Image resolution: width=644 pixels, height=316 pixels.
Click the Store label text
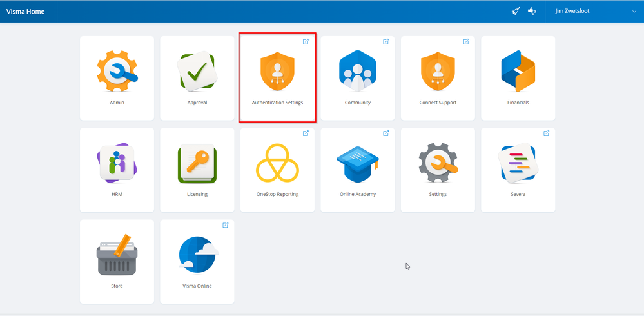coord(117,286)
